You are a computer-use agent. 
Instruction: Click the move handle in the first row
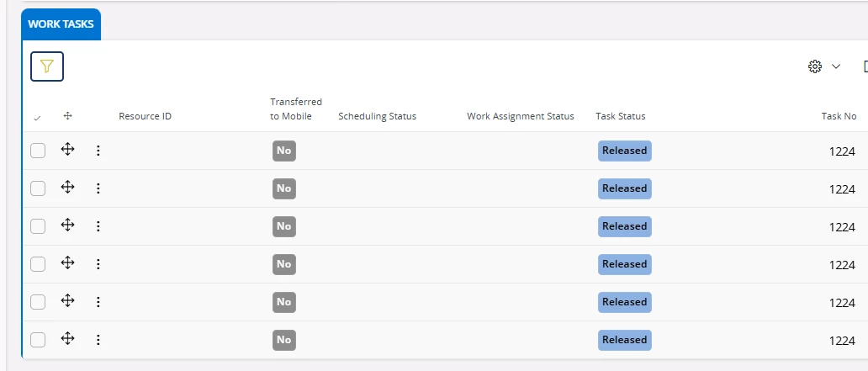coord(68,150)
